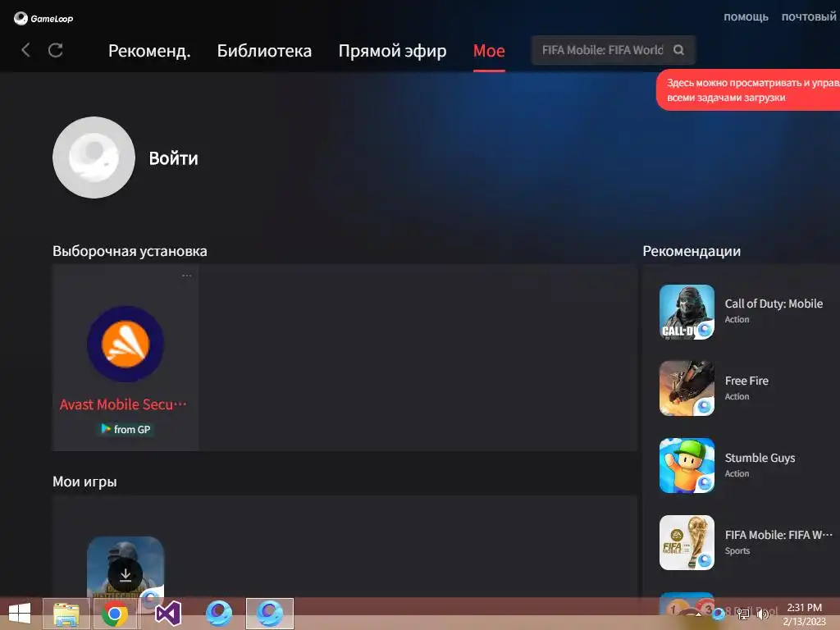Click Avast Mobile Secu… title text
The height and width of the screenshot is (630, 840).
coord(123,404)
